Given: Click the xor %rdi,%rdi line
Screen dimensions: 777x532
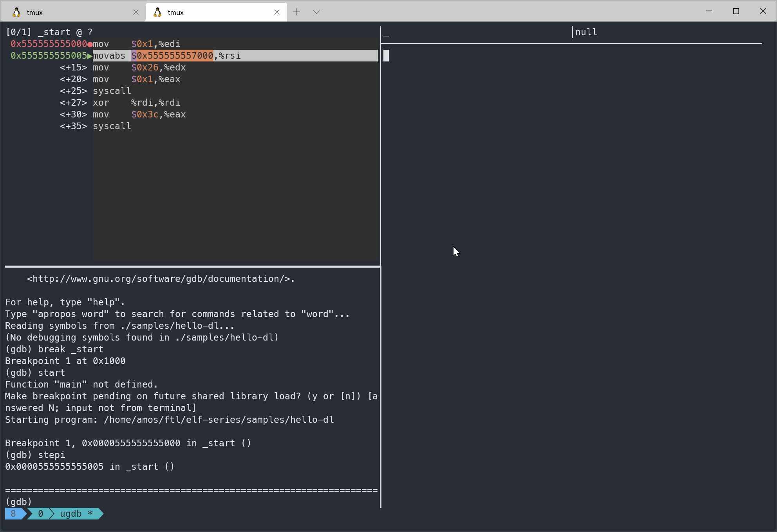Looking at the screenshot, I should click(x=136, y=103).
